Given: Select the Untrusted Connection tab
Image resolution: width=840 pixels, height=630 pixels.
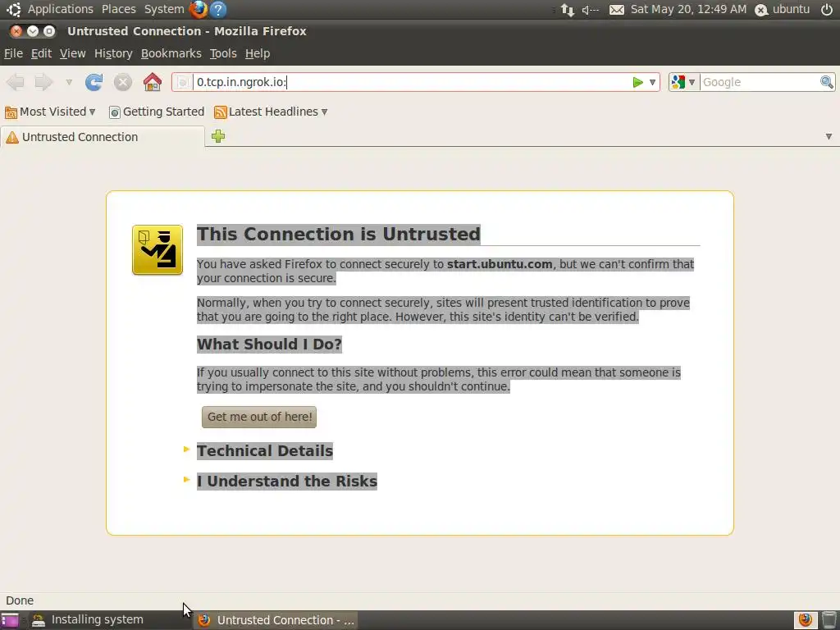Looking at the screenshot, I should pyautogui.click(x=103, y=137).
